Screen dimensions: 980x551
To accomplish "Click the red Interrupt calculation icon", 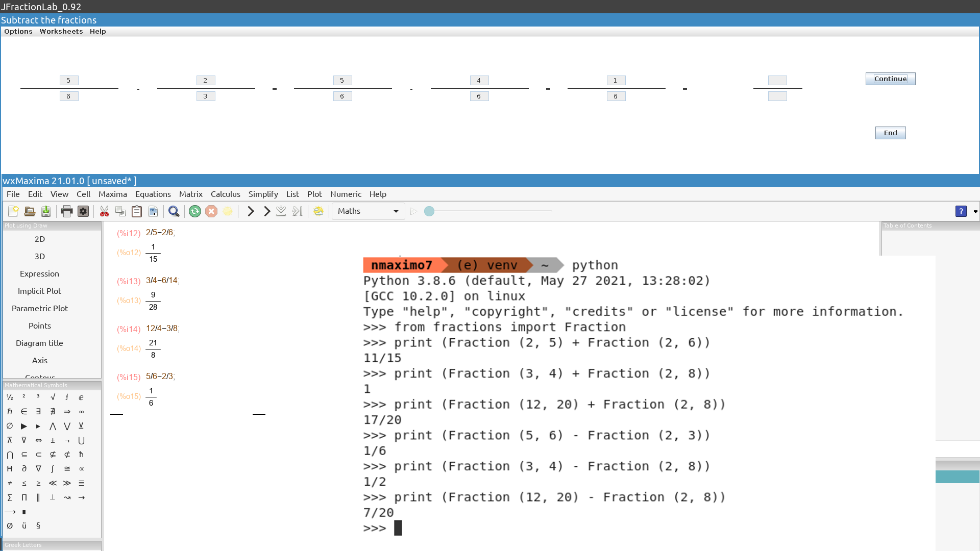I will click(211, 211).
